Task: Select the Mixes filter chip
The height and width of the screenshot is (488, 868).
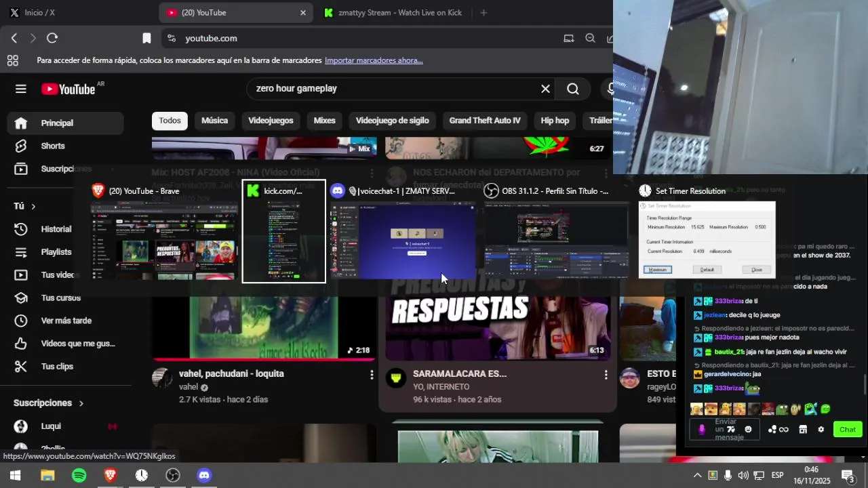Action: tap(324, 121)
